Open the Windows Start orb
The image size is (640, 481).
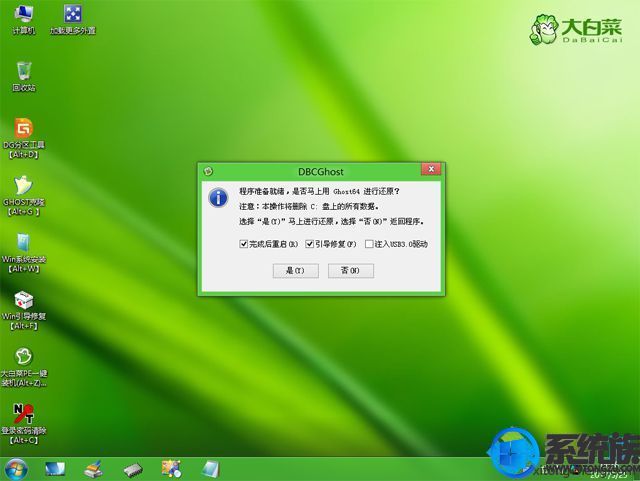[16, 469]
